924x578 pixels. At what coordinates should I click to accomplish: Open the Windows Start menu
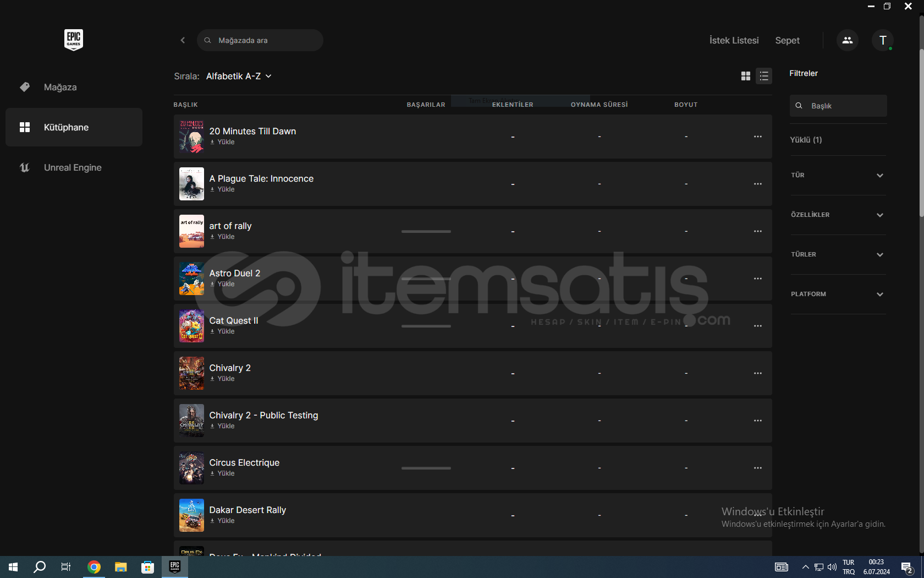pos(13,567)
